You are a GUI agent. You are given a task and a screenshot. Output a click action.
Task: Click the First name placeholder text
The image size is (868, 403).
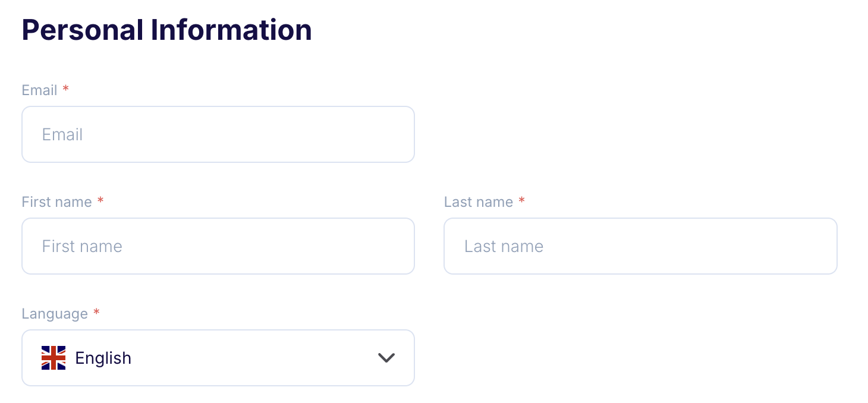(x=82, y=246)
